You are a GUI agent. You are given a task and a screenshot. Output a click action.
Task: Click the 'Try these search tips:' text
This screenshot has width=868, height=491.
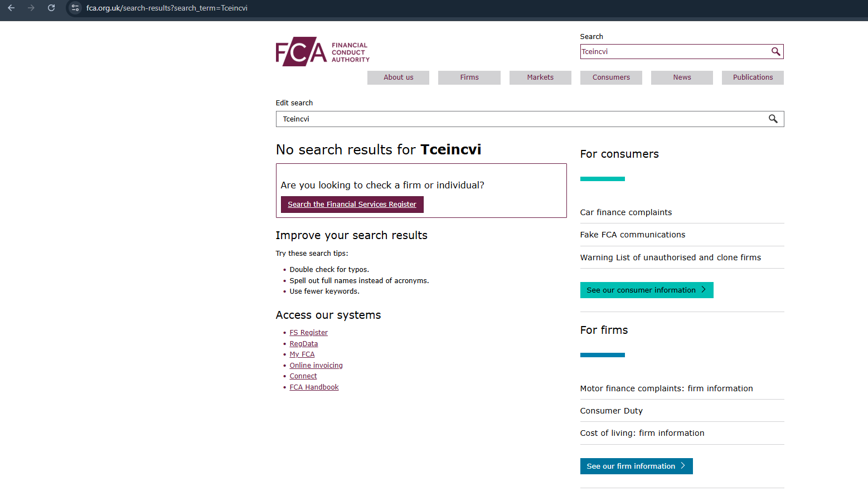click(312, 254)
